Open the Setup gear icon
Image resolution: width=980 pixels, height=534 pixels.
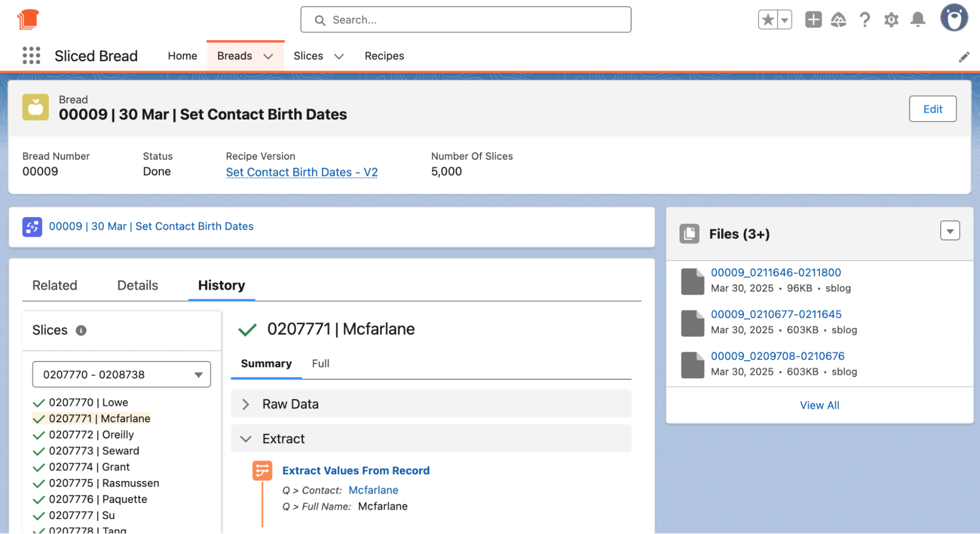pyautogui.click(x=891, y=20)
